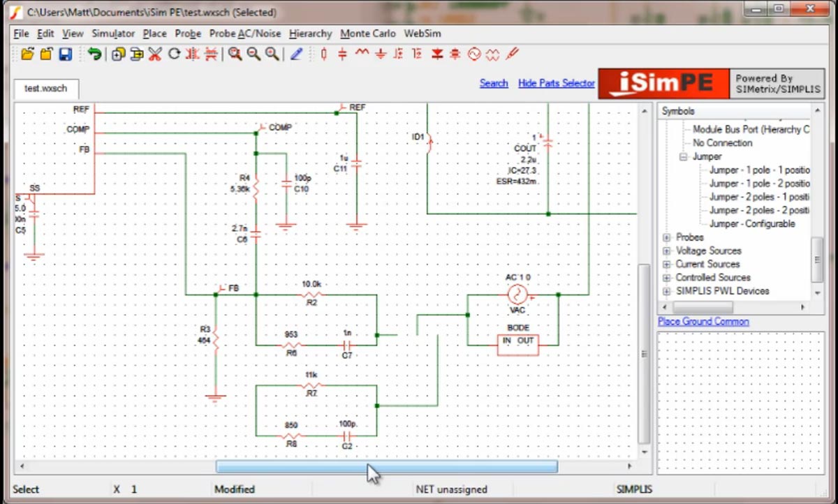Select the Place Resistor tool

[x=324, y=54]
